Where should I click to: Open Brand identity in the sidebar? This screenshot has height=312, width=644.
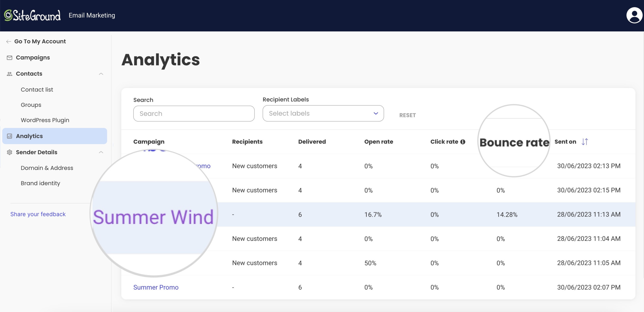point(40,183)
